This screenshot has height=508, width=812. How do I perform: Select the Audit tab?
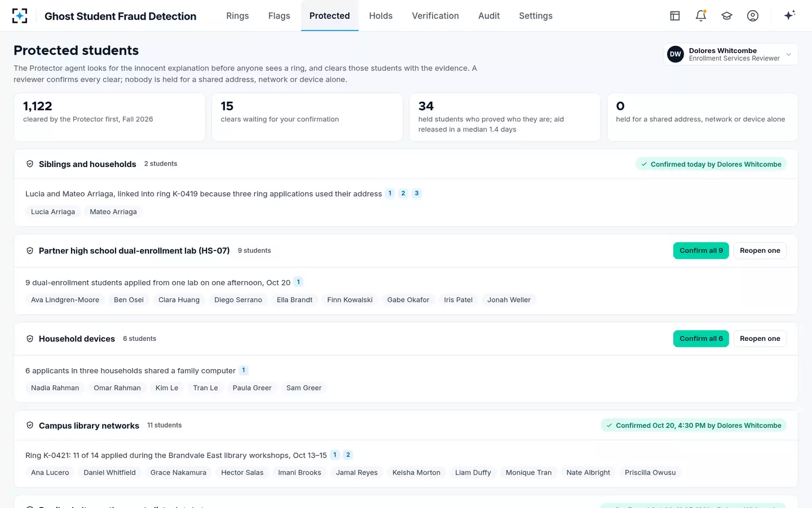point(489,16)
